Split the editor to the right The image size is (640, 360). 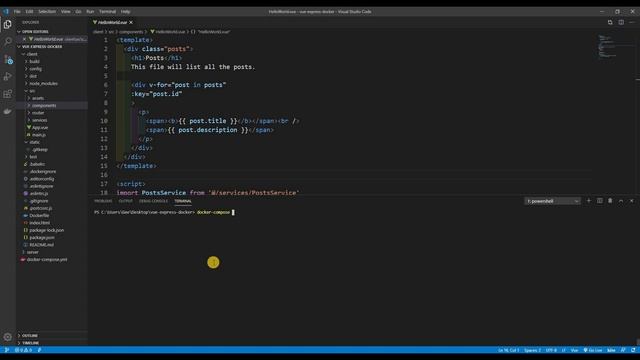621,22
